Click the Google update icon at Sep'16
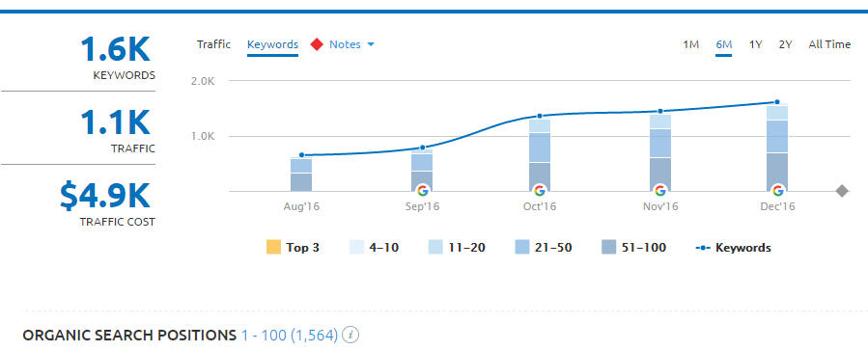868x350 pixels. coord(422,191)
